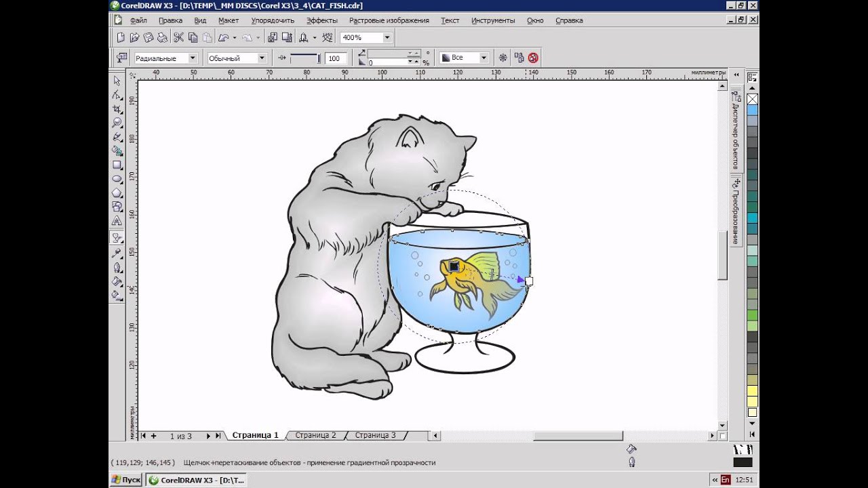Screen dimensions: 868x488
Task: Pick the yellow swatch in color palette
Action: click(x=752, y=391)
